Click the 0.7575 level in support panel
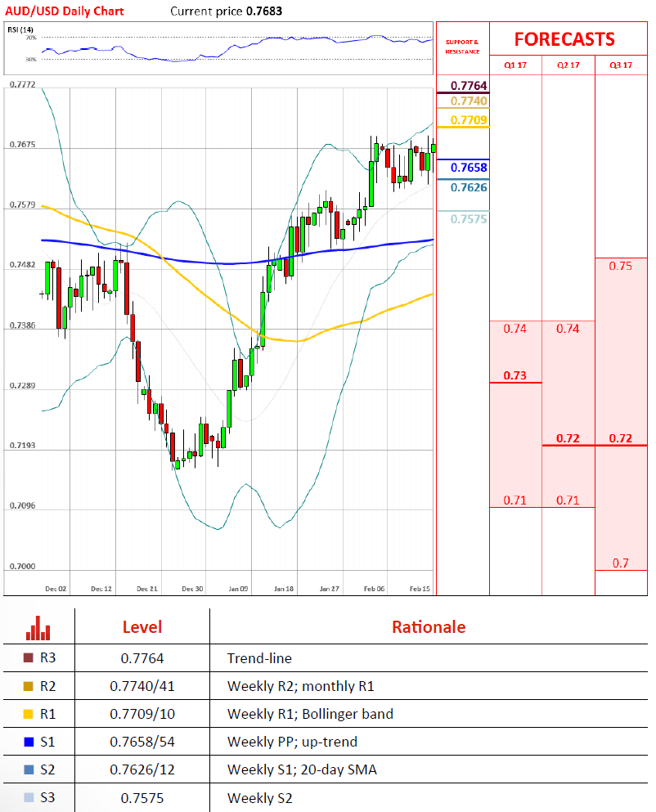656x812 pixels. pos(469,219)
